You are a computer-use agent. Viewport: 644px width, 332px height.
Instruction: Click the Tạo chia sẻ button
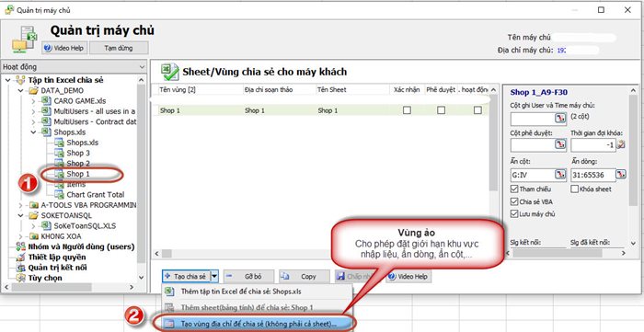coord(186,276)
